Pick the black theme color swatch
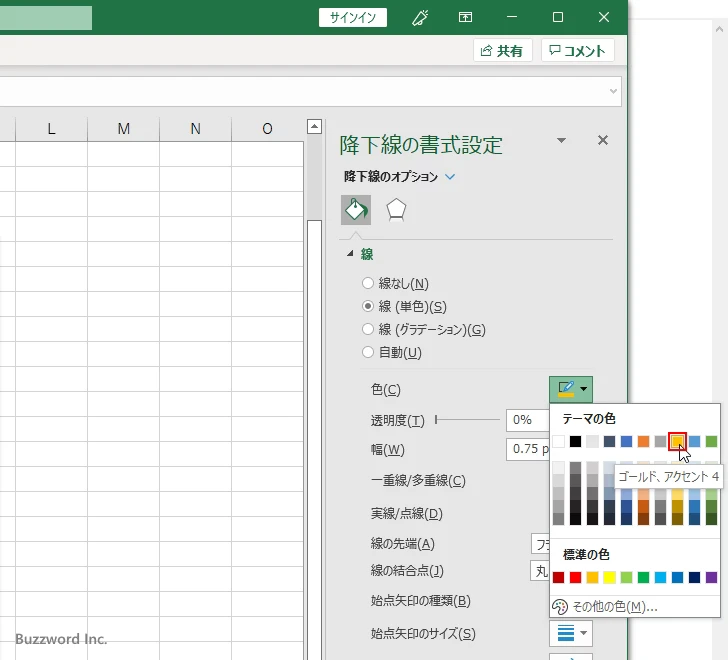 point(575,441)
